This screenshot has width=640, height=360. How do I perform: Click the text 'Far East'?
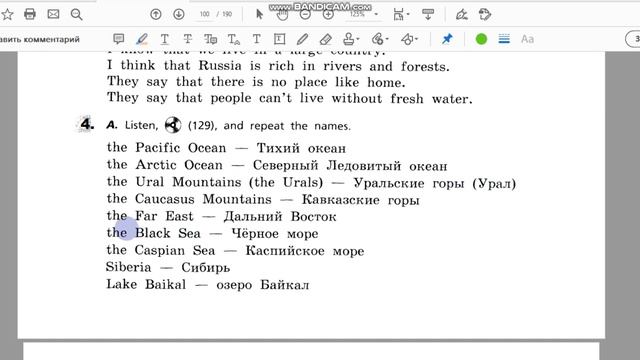pyautogui.click(x=164, y=216)
